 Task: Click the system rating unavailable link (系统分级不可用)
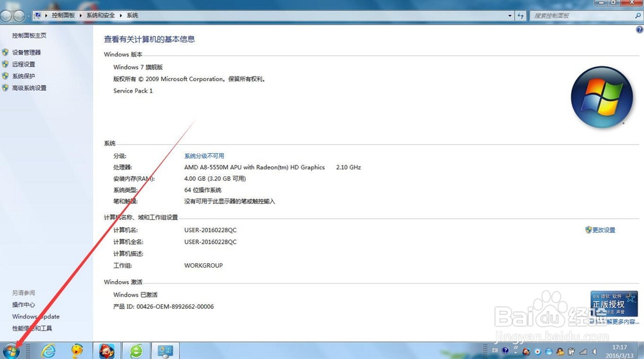point(204,156)
